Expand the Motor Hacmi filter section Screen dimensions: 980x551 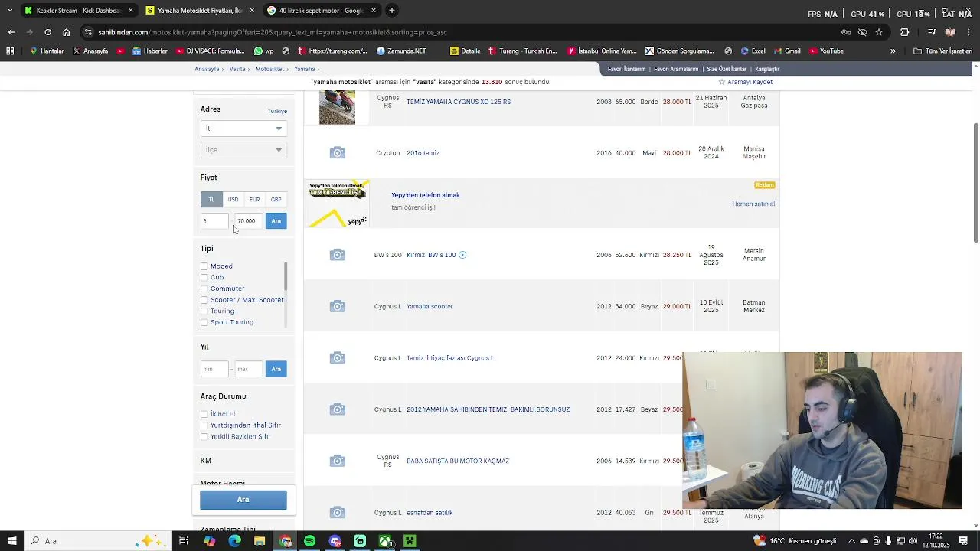coord(223,484)
